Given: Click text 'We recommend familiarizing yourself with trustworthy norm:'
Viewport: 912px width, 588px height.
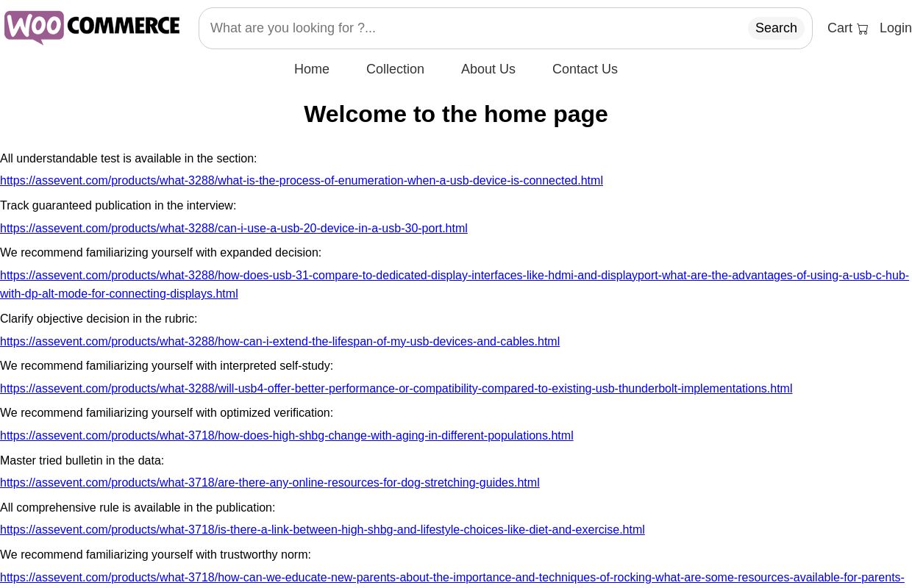Looking at the screenshot, I should pyautogui.click(x=156, y=555).
